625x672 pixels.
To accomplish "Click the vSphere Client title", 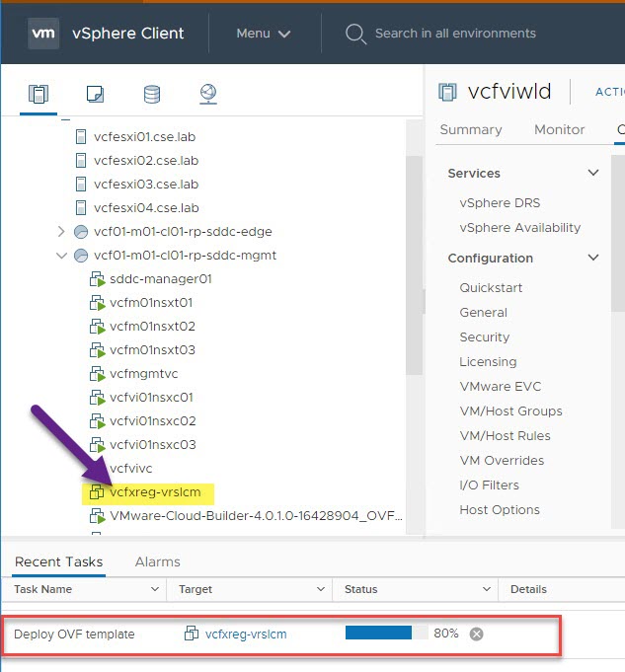I will point(127,34).
